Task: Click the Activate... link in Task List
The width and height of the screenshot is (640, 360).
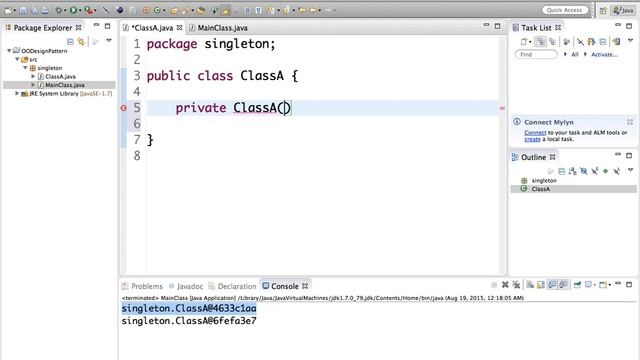Action: point(604,54)
